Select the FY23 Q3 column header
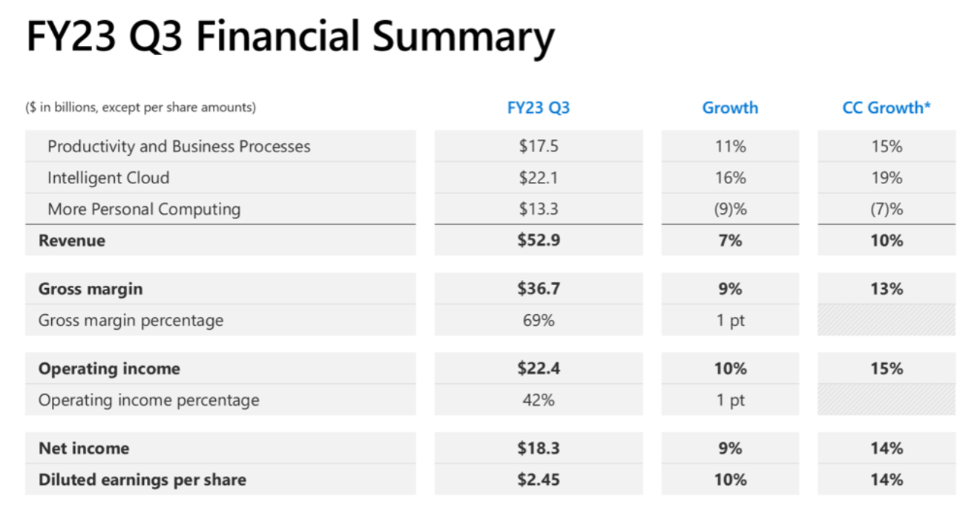 538,108
